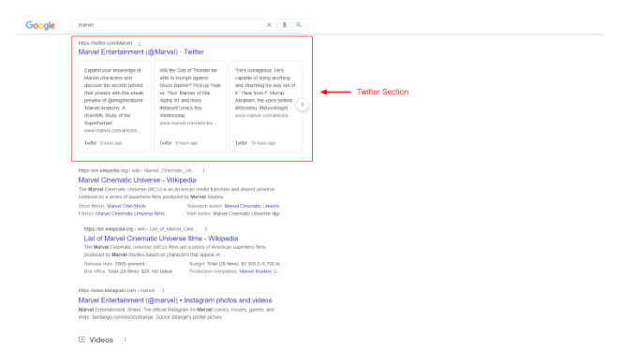Viewport: 623px width, 364px height.
Task: Click the "Web series: Marvel Cinematic Universe" text
Action: pos(234,213)
